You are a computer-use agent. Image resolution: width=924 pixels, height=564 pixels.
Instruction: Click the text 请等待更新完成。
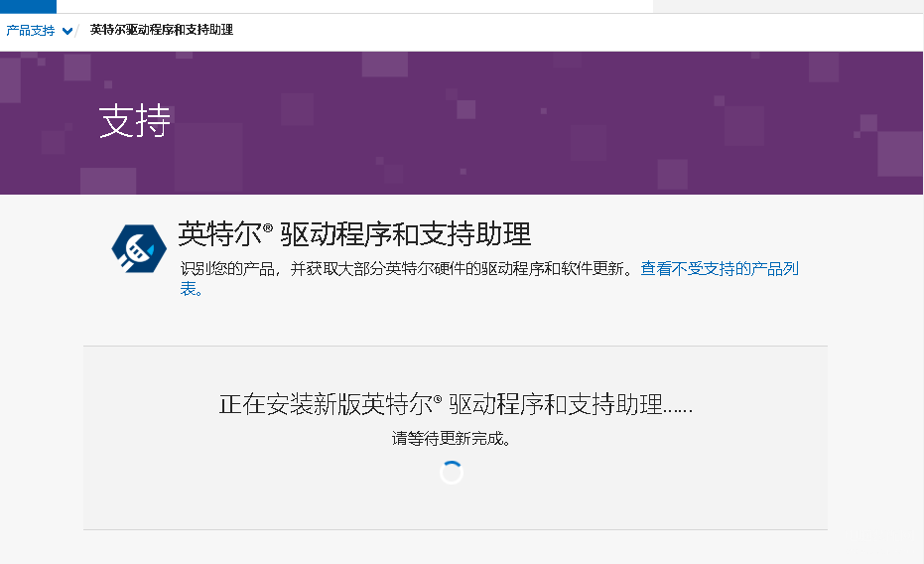[452, 439]
